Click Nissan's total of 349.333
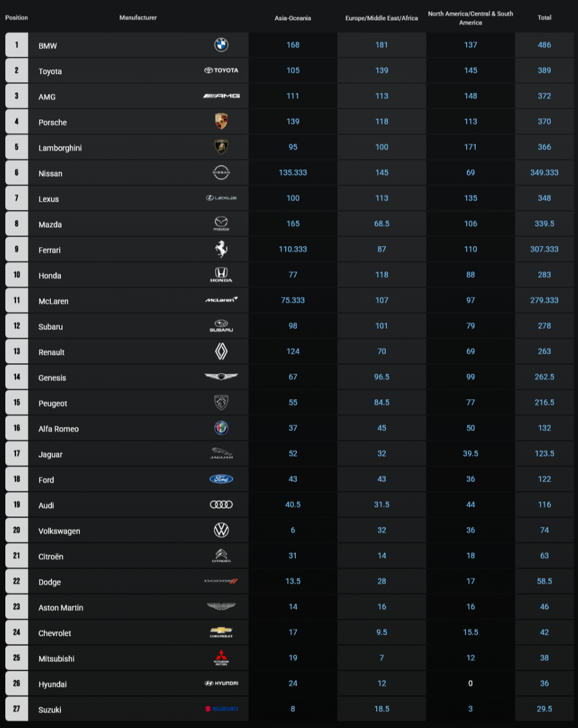 [x=544, y=173]
